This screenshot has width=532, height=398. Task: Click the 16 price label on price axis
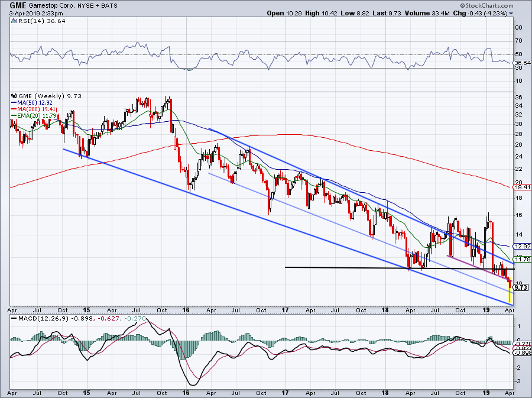518,215
